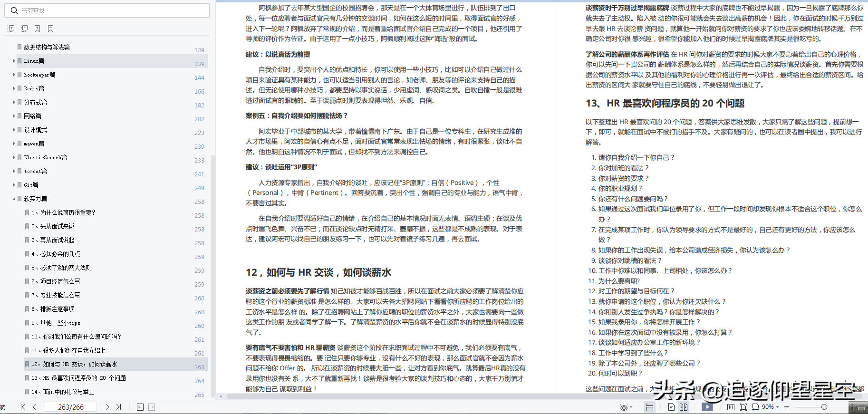
Task: Open bookmark 2、先从面试来说
Action: [x=53, y=226]
